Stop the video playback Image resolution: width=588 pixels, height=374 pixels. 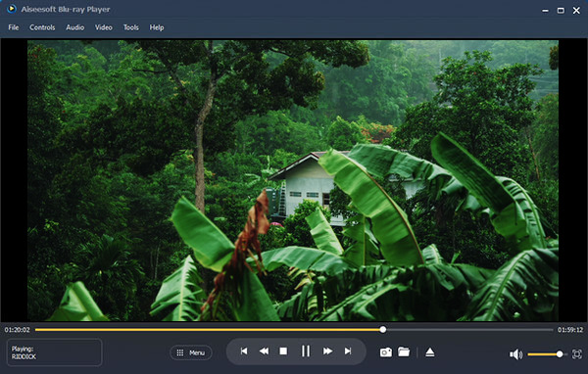(283, 351)
